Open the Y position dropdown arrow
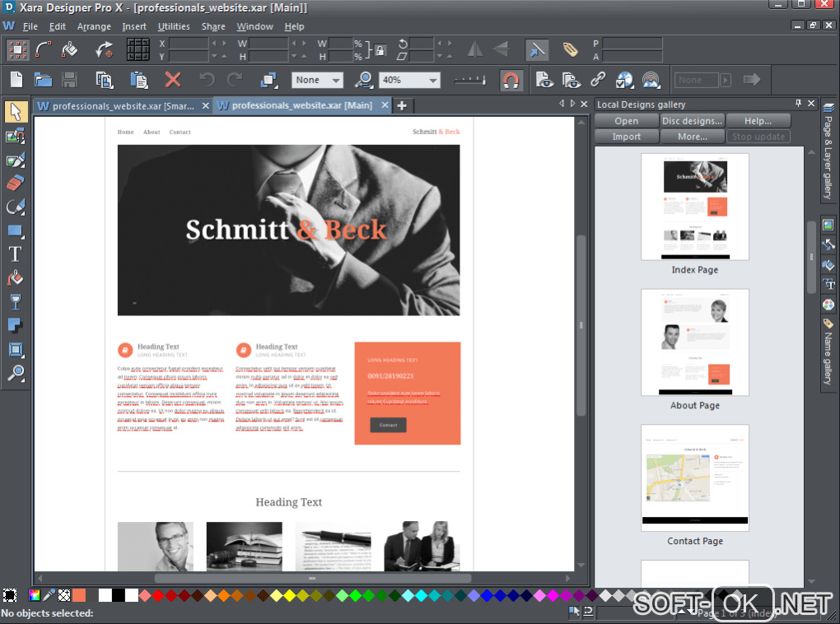Viewport: 840px width, 624px height. (x=214, y=56)
